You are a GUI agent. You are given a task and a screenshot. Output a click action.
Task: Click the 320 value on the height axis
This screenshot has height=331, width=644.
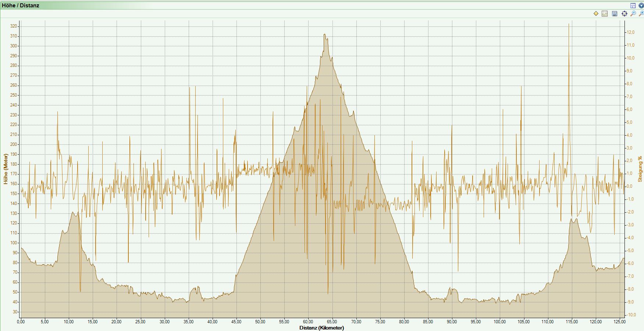pyautogui.click(x=14, y=26)
